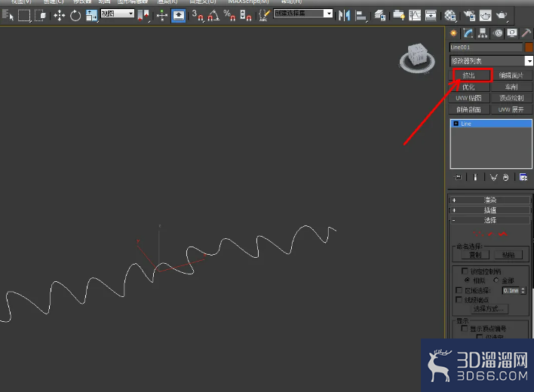Screen dimensions: 534x392
Task: Activate the Select and Rotate tool
Action: click(75, 15)
